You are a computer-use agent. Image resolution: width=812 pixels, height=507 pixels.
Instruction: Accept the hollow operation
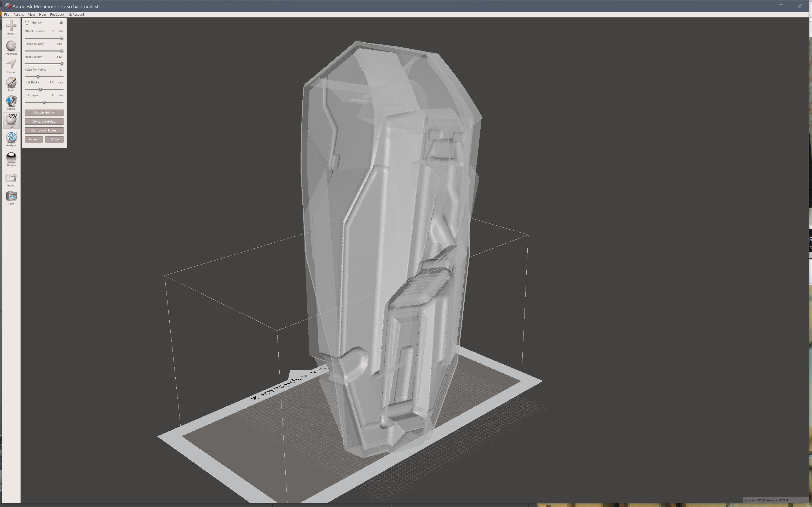pyautogui.click(x=33, y=139)
